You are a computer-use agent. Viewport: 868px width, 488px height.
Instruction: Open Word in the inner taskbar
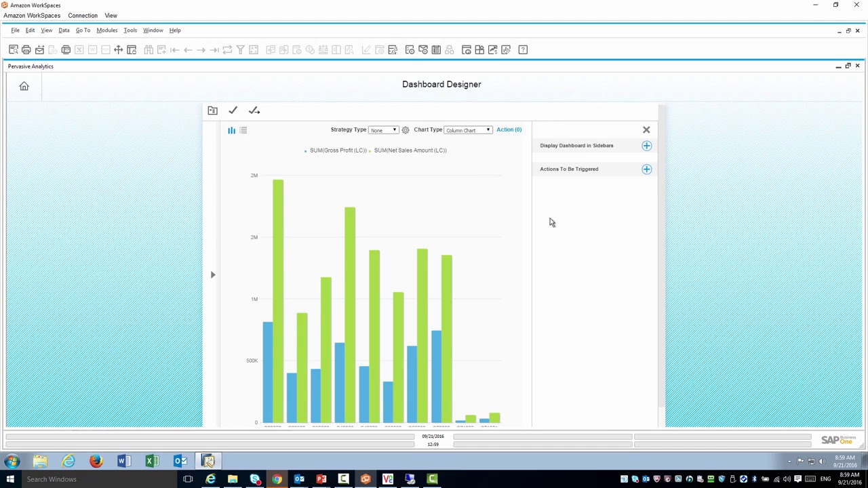pyautogui.click(x=124, y=461)
